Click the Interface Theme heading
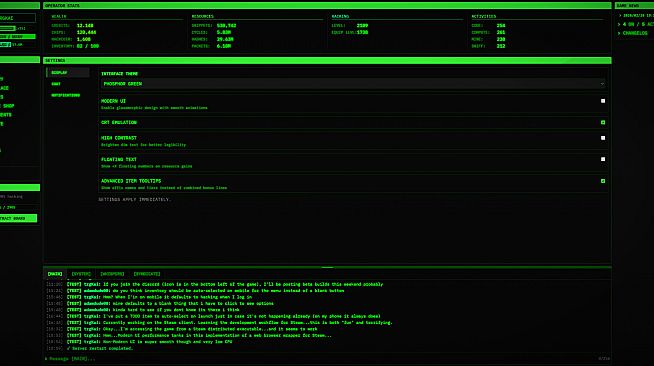 tap(119, 74)
